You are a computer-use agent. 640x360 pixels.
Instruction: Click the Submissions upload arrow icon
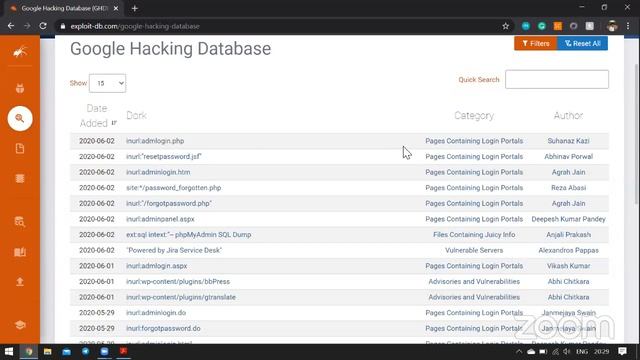point(20,282)
